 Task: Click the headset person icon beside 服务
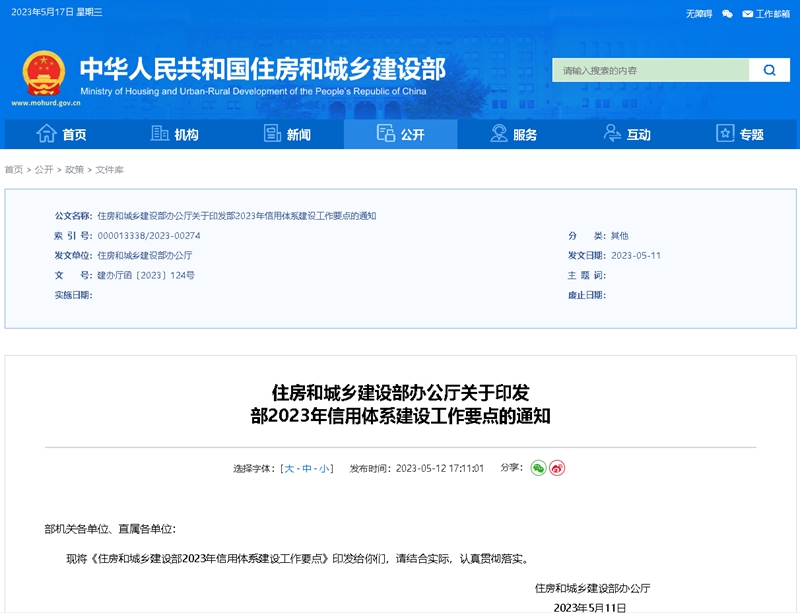click(x=498, y=133)
